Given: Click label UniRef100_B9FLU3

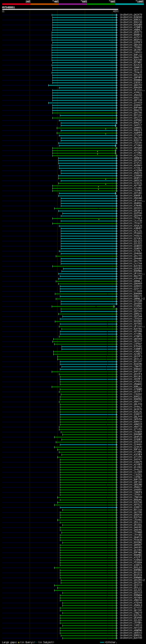Looking at the screenshot, I should (131, 55).
